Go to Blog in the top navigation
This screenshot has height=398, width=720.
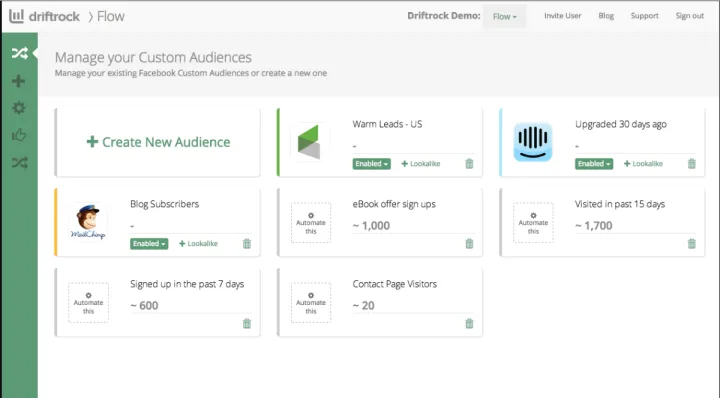pos(606,16)
